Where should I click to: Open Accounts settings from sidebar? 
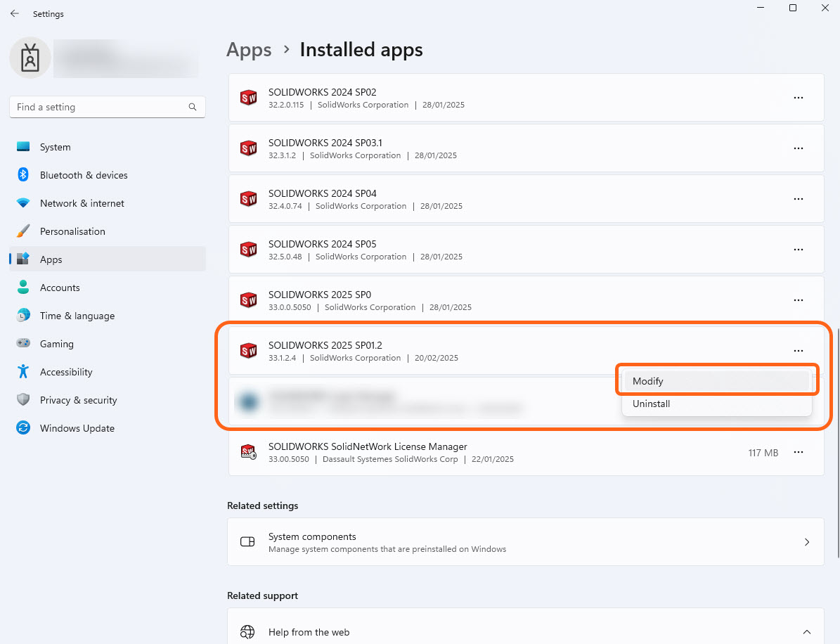(60, 288)
